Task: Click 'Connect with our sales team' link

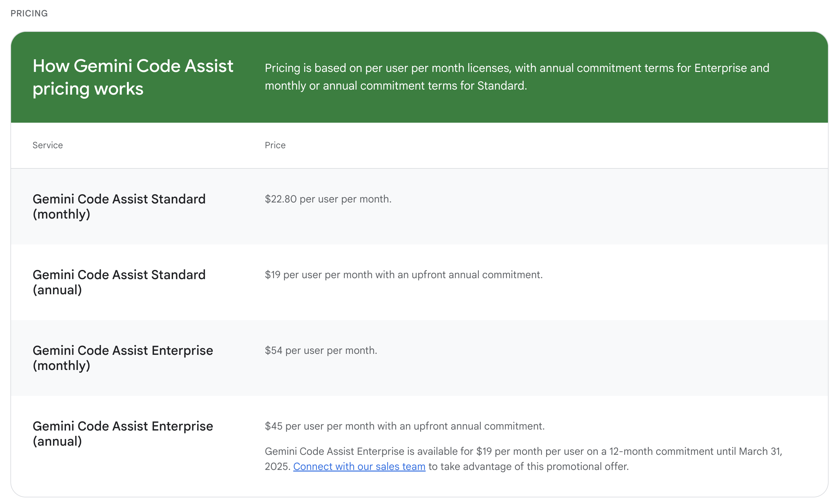Action: [359, 466]
